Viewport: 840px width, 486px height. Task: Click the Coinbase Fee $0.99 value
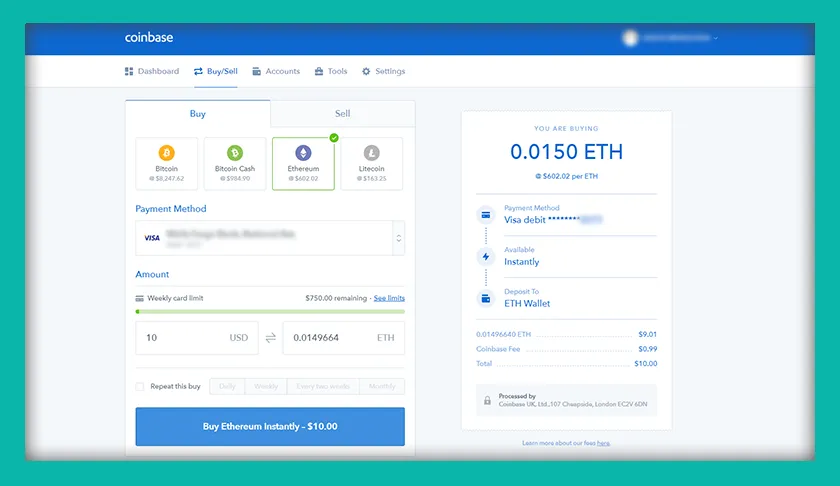pos(647,349)
